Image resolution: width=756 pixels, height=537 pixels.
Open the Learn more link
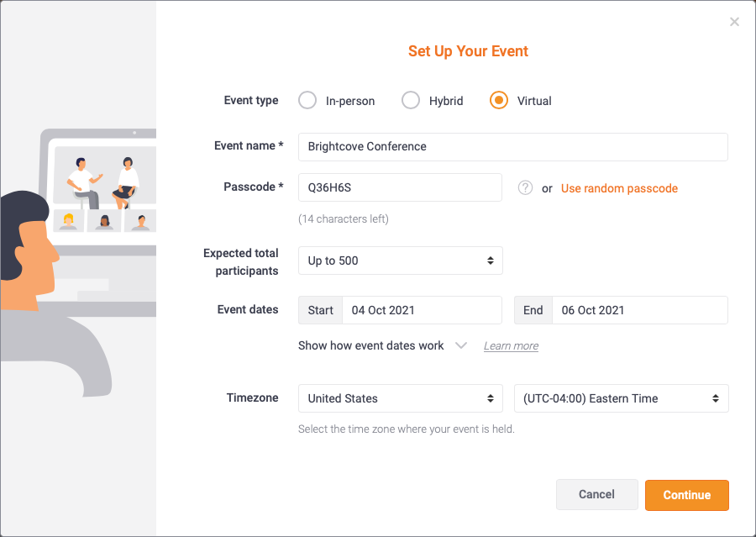coord(511,346)
